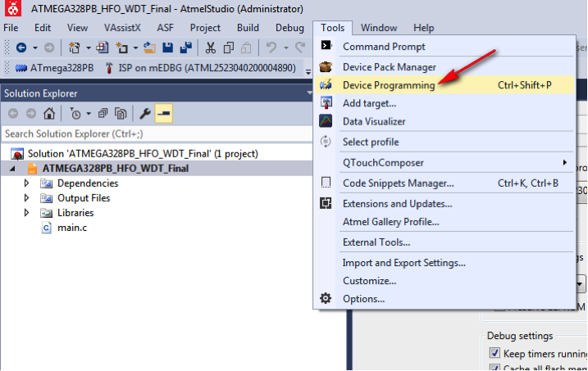Expand the Dependencies tree node
This screenshot has width=588, height=371.
(27, 183)
